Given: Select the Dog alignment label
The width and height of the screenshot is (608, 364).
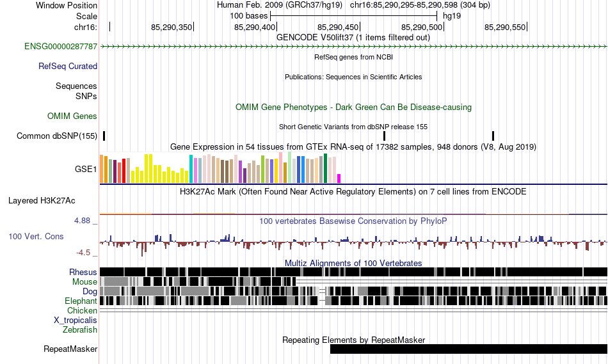Looking at the screenshot, I should click(90, 292).
